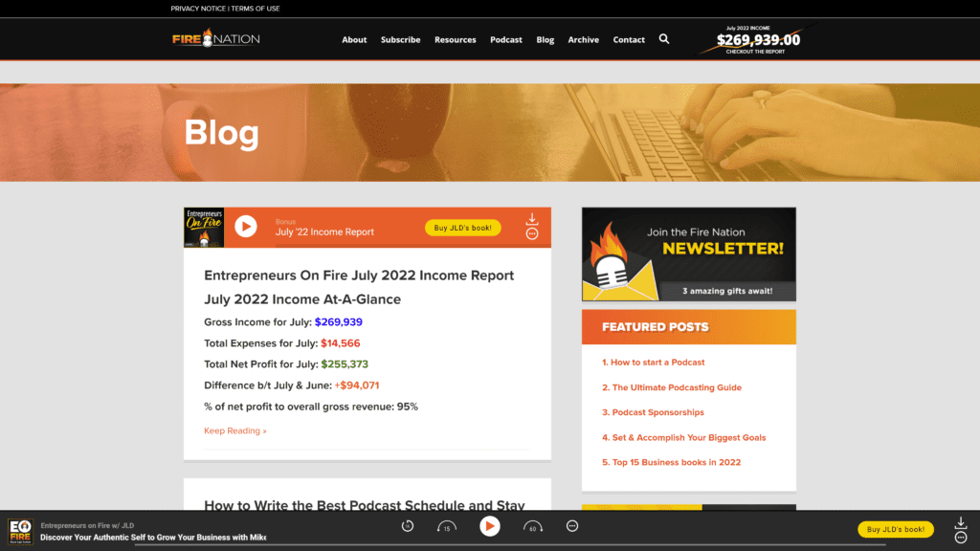The image size is (980, 551).
Task: Click the July 2022 Income At-A-Glance heading
Action: click(x=302, y=299)
